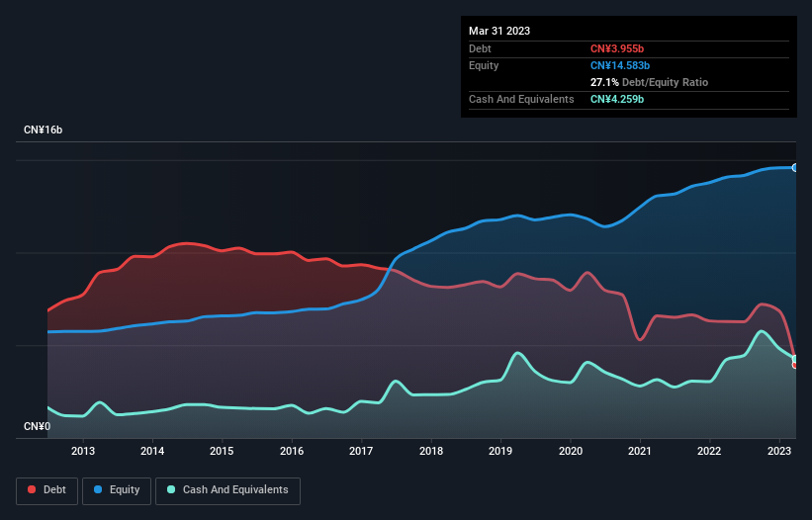This screenshot has width=812, height=520.
Task: Click the 2019 year tick label
Action: [x=500, y=452]
